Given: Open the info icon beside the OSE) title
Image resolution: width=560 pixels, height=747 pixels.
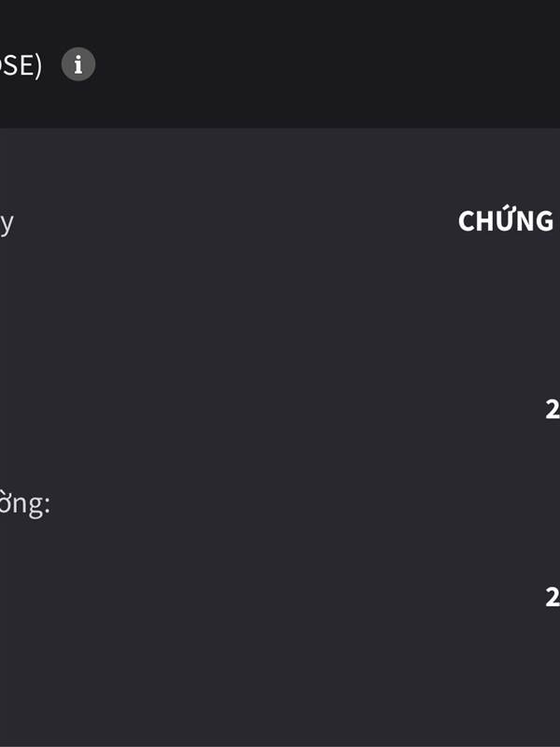Looking at the screenshot, I should 78,64.
